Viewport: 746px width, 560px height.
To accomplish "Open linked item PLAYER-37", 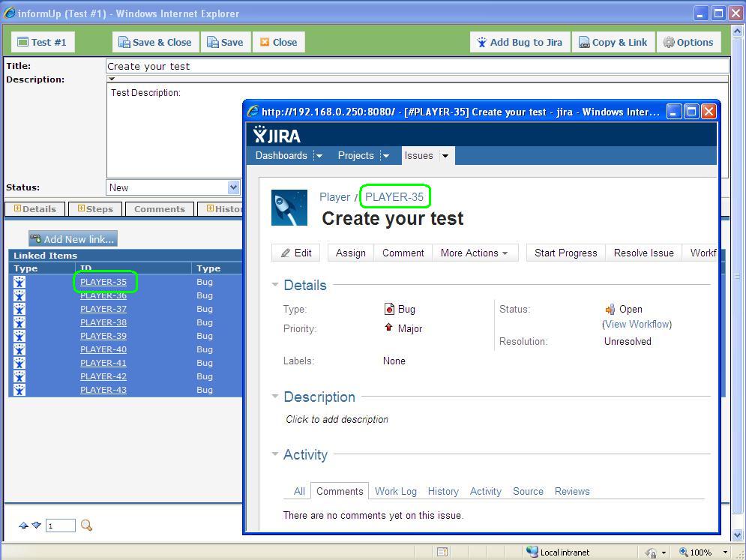I will 103,309.
